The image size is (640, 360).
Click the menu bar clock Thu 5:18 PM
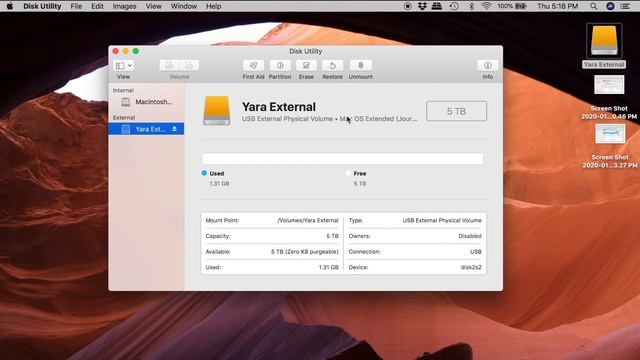coord(558,6)
